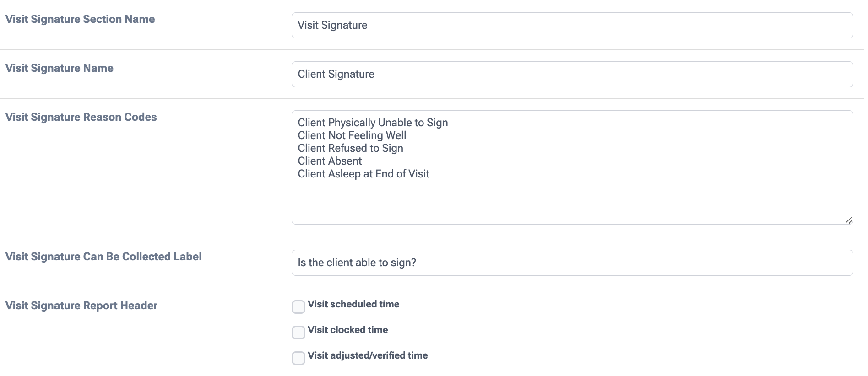868x376 pixels.
Task: Click the "Visit Signature Name" label
Action: pos(60,68)
